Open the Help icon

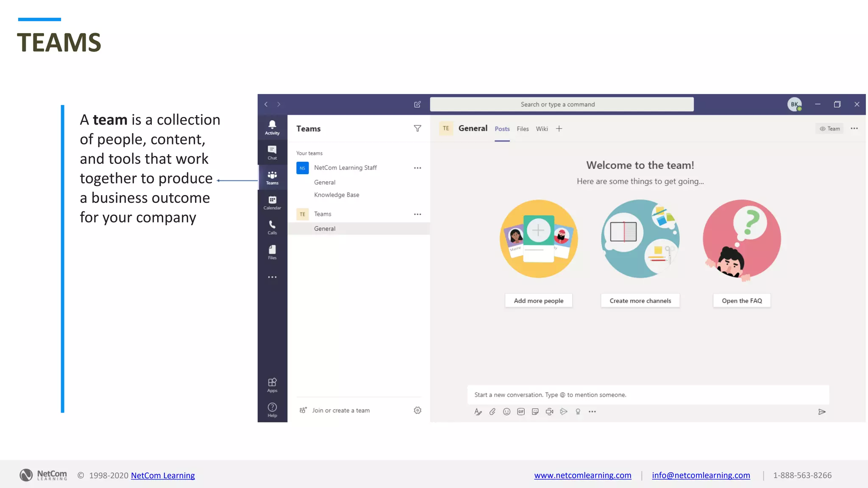[272, 410]
